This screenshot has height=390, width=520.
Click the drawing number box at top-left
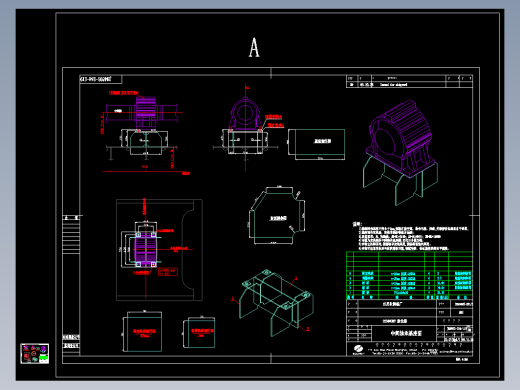pyautogui.click(x=101, y=79)
